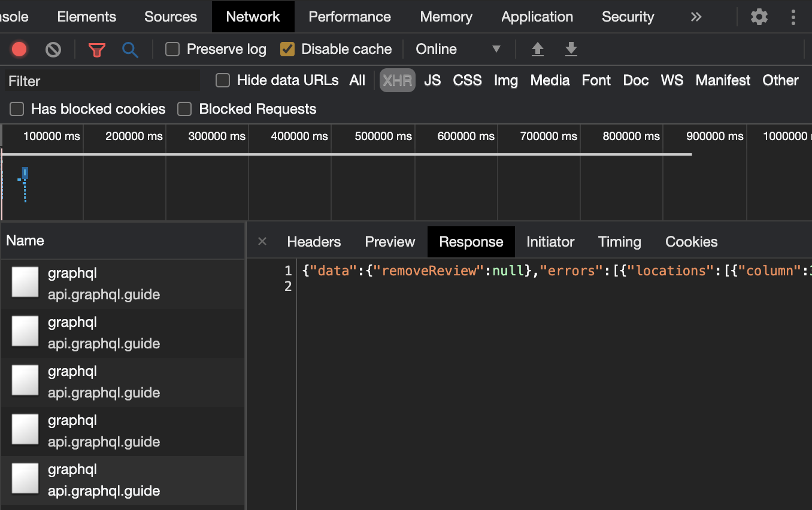
Task: Open the Cookies tab
Action: [x=692, y=242]
